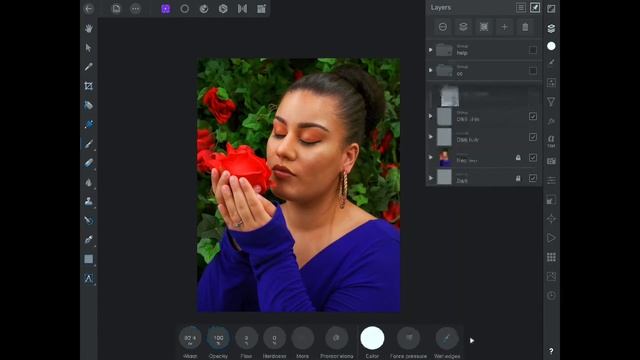Image resolution: width=640 pixels, height=360 pixels.
Task: Expand the bottom Dark layer
Action: 430,178
